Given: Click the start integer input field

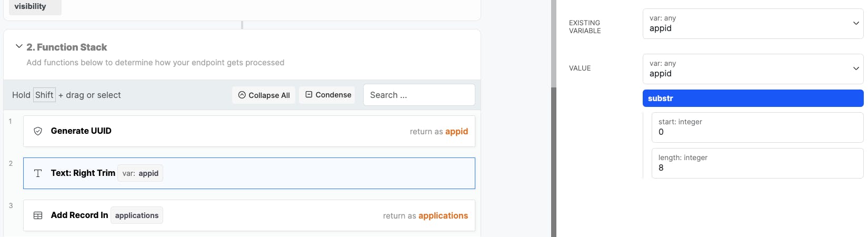Looking at the screenshot, I should click(x=757, y=127).
